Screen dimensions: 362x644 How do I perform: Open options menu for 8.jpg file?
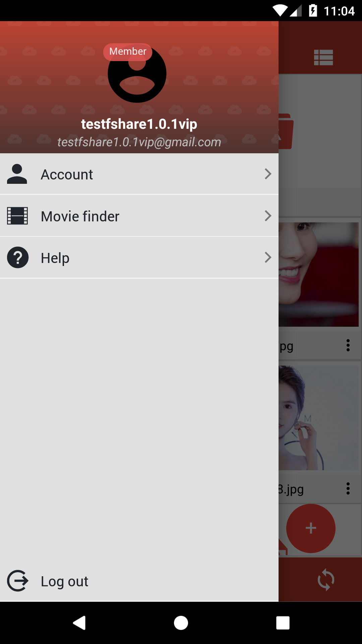(348, 488)
